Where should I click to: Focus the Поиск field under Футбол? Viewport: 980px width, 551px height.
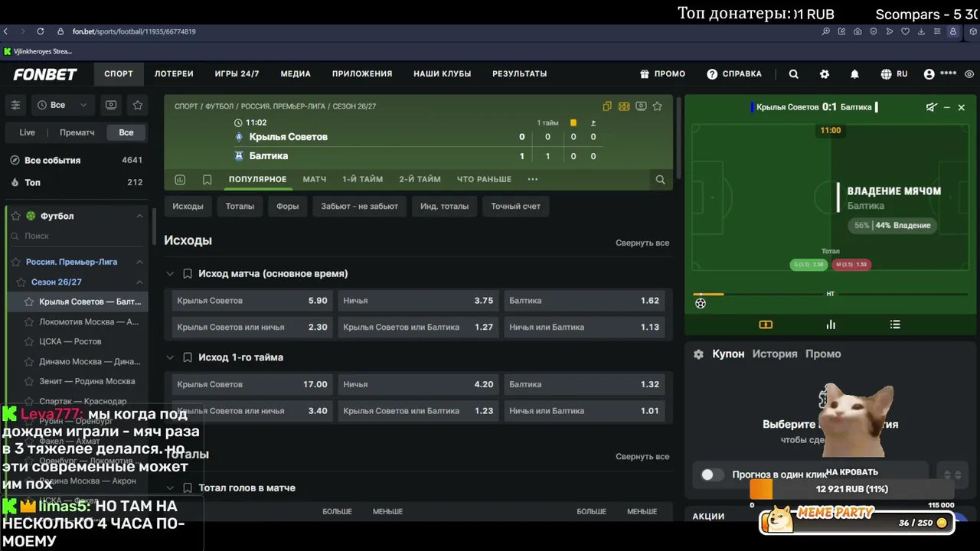click(77, 236)
